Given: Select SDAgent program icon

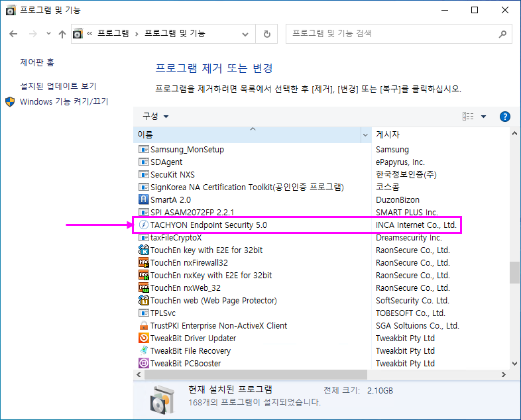Looking at the screenshot, I should pos(144,162).
